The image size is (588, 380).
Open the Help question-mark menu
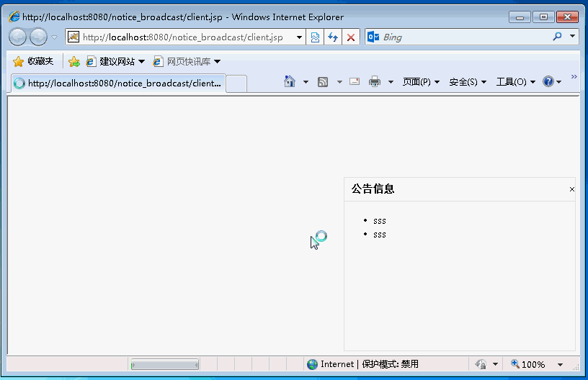(x=552, y=81)
